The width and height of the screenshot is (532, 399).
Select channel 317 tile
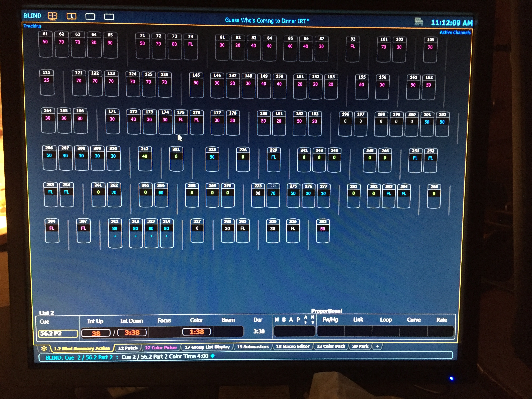tap(197, 230)
